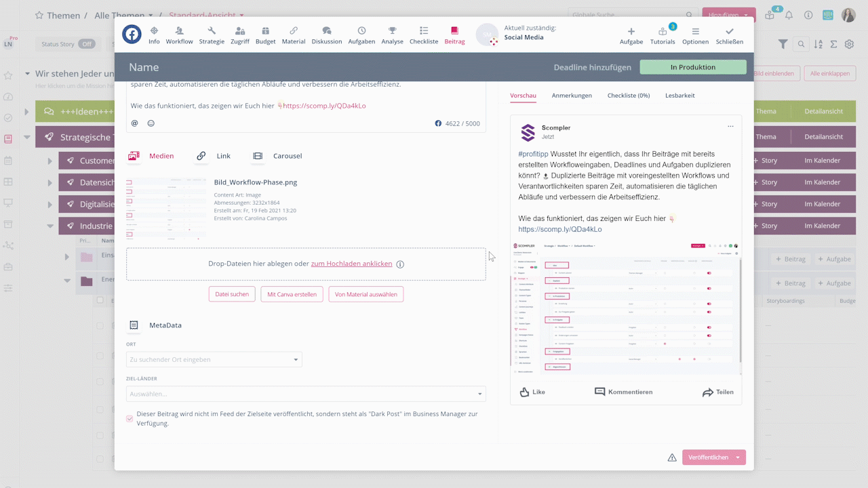The height and width of the screenshot is (488, 868).
Task: Open the Workflow section icon
Action: (x=179, y=31)
